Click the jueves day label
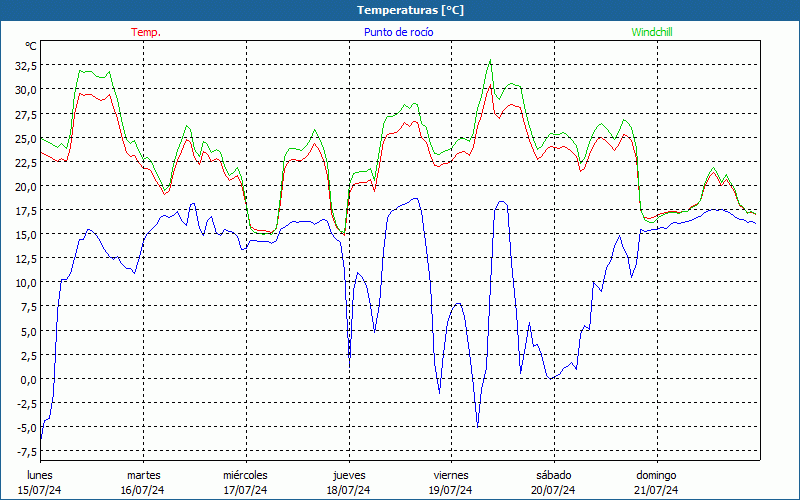The width and height of the screenshot is (800, 500). tap(349, 475)
